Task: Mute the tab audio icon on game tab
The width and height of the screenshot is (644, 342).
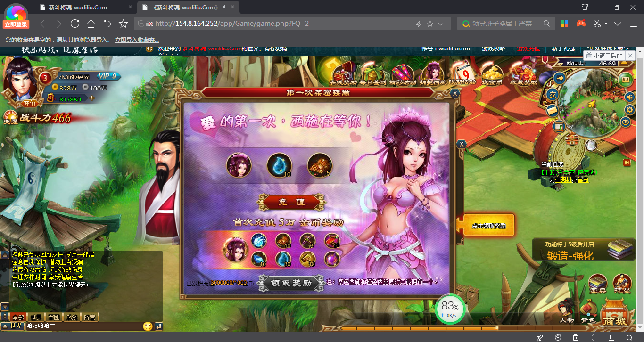Action: coord(226,7)
